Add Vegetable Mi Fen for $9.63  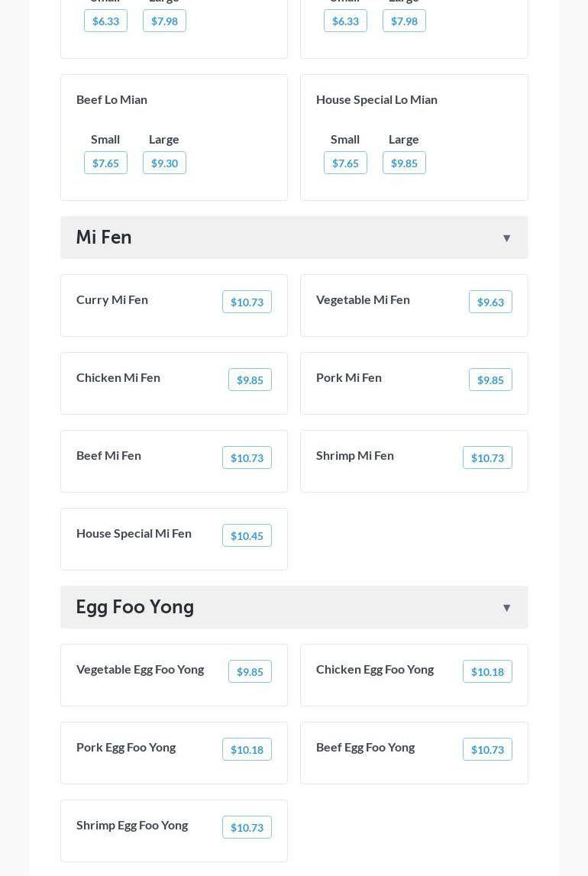pyautogui.click(x=490, y=302)
